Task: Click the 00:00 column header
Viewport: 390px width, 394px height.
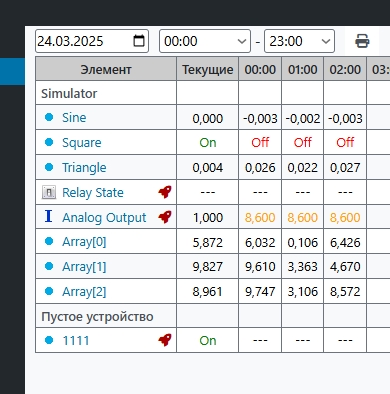Action: pyautogui.click(x=260, y=69)
